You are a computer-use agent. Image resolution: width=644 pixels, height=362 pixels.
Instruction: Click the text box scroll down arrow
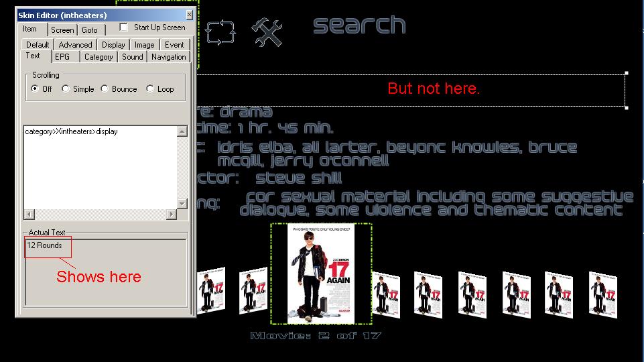(182, 203)
